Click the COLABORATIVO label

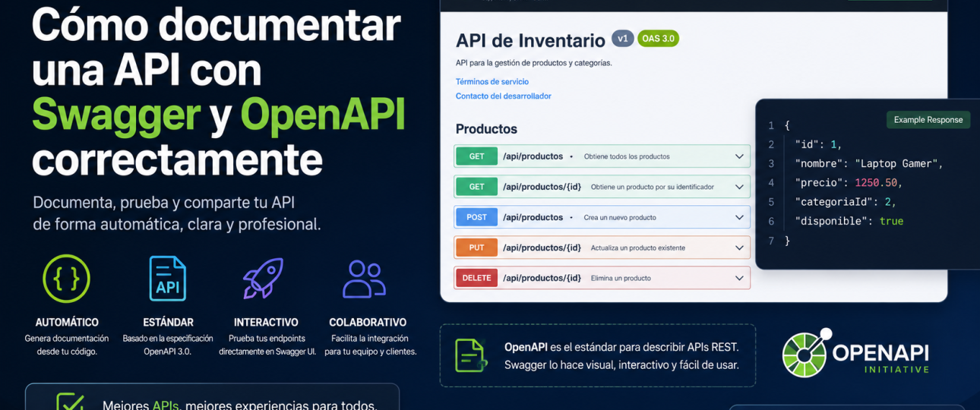pos(368,322)
